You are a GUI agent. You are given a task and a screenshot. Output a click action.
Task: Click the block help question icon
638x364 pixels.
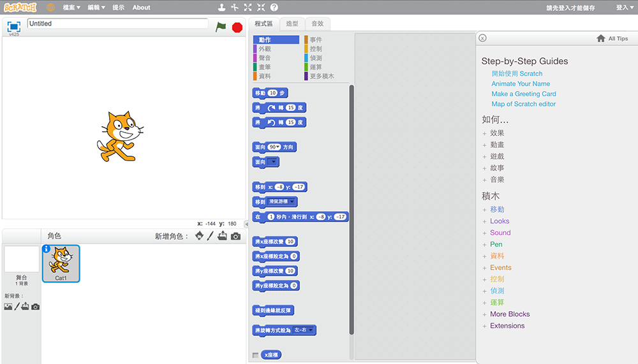coord(274,7)
